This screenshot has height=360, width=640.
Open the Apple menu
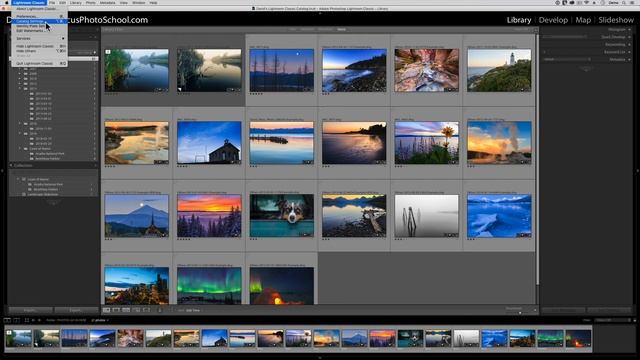coord(6,2)
